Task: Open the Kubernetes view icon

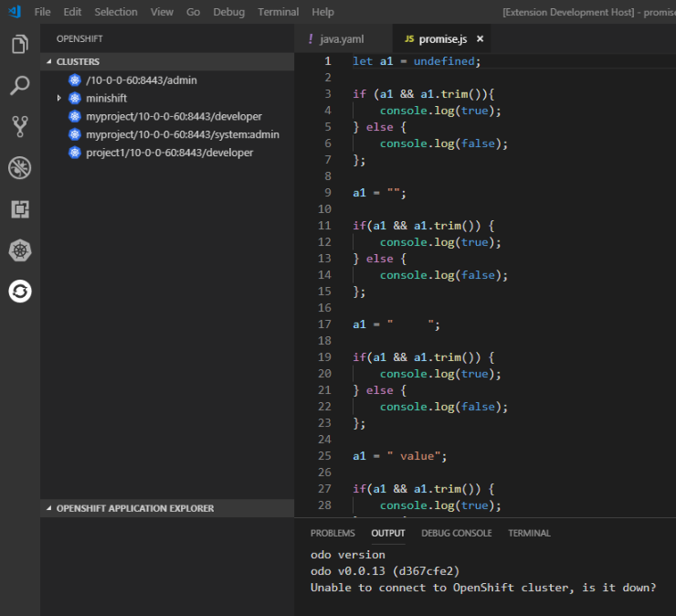Action: [20, 250]
